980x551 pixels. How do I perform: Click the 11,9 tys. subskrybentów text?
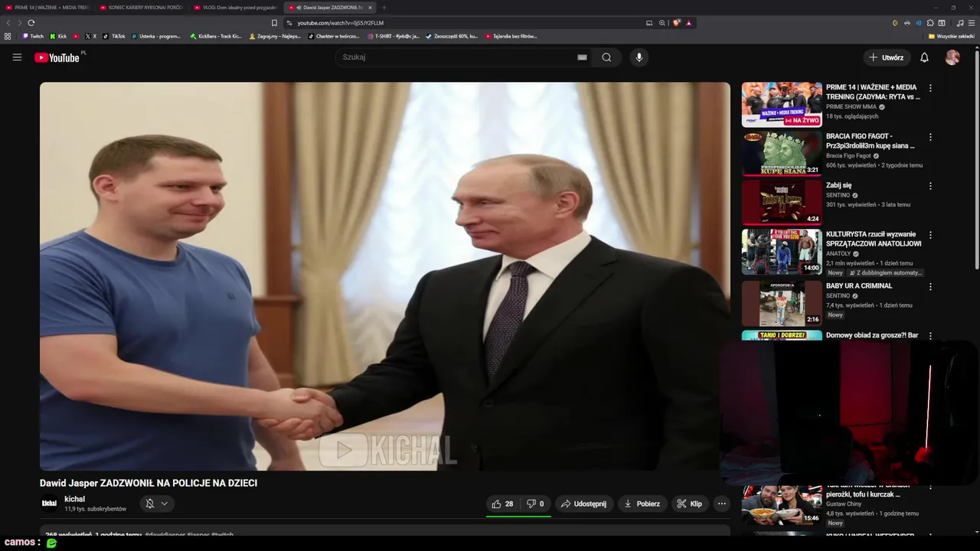tap(95, 509)
